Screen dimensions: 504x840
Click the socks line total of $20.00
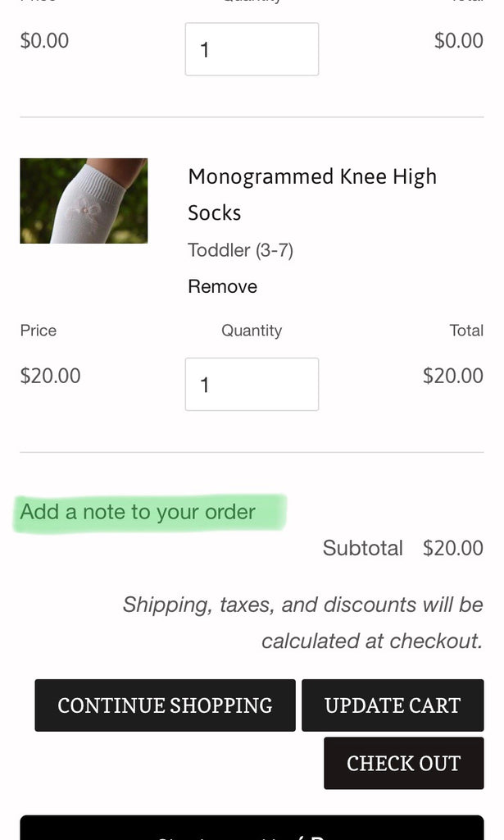(x=452, y=376)
